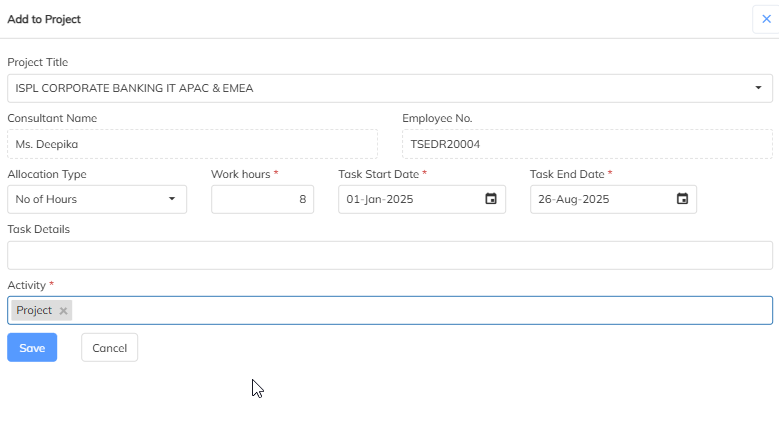The height and width of the screenshot is (422, 779).
Task: Click the Add to Project dialog title
Action: 44,19
